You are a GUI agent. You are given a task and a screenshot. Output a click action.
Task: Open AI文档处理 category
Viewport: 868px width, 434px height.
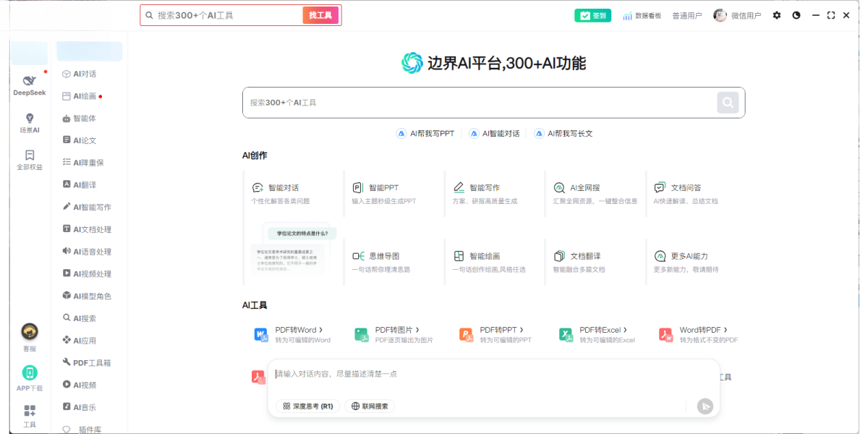(87, 229)
